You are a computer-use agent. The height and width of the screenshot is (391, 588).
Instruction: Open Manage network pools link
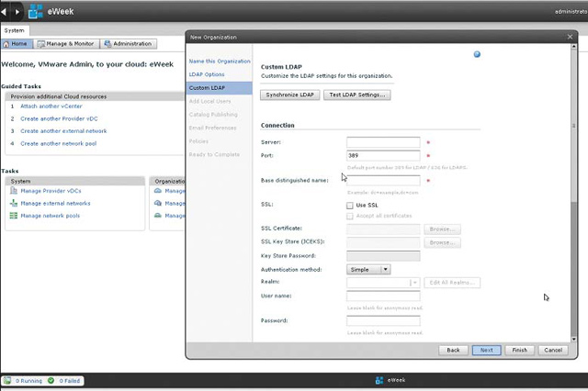pyautogui.click(x=51, y=216)
